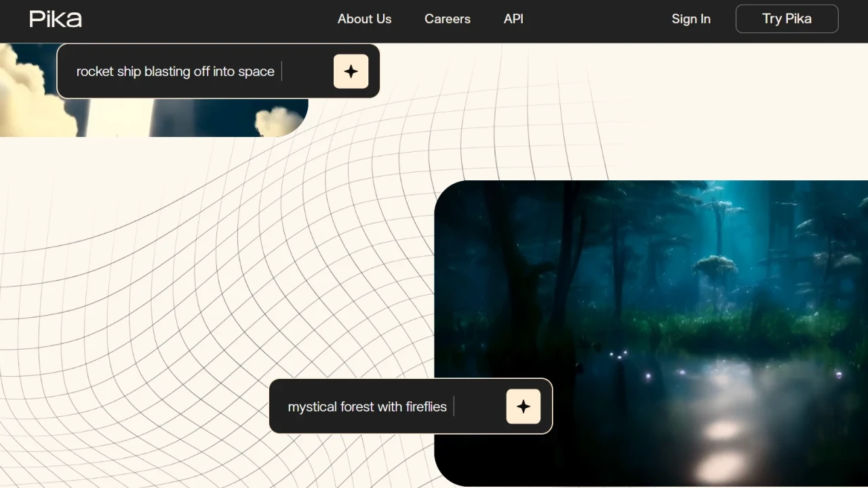The image size is (868, 488).
Task: Click sparkle generate icon beside mystical forest prompt
Action: (x=524, y=407)
